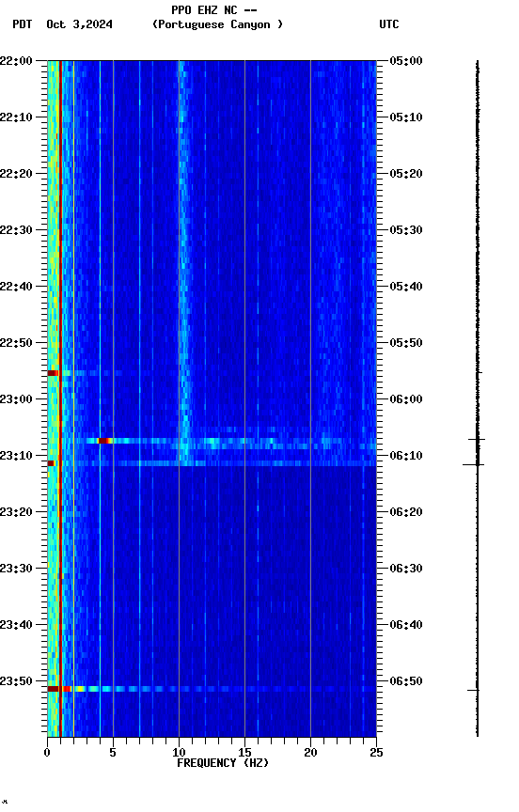Image resolution: width=519 pixels, height=812 pixels.
Task: Click the UTC time label 05:20
Action: click(406, 174)
